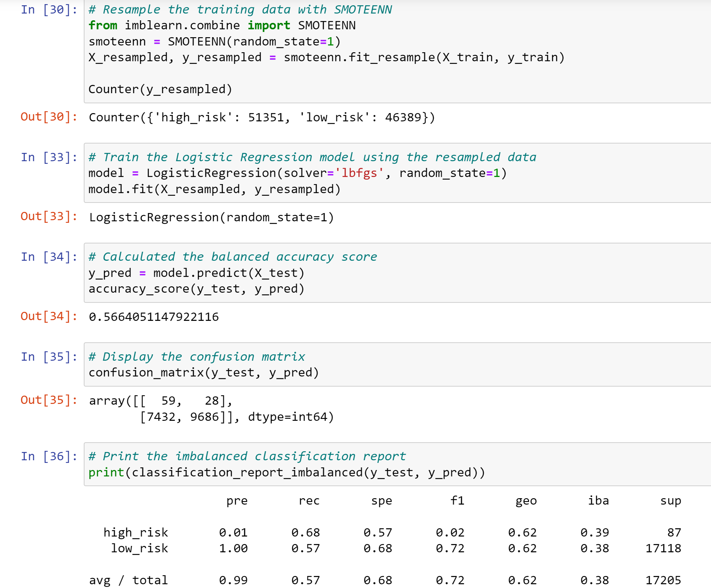Image resolution: width=711 pixels, height=588 pixels.
Task: Click the 'f1' column header
Action: pos(457,500)
